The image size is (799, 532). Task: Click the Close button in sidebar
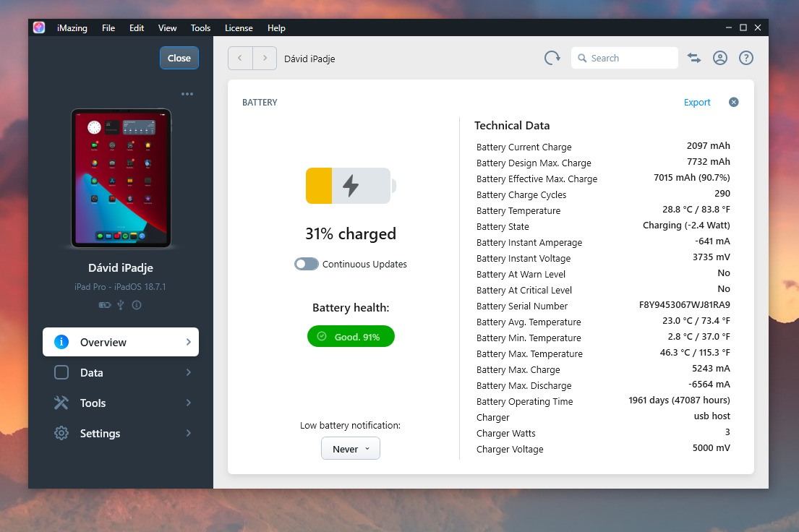[x=179, y=58]
